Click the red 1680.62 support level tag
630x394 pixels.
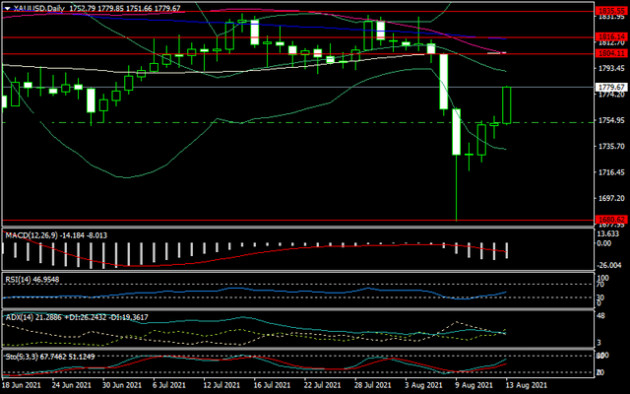click(611, 220)
